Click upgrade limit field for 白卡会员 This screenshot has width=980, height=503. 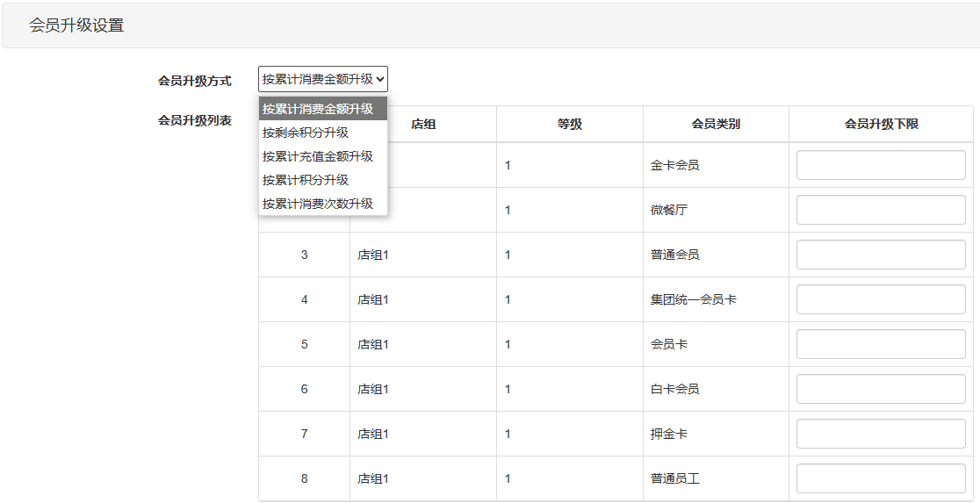(881, 389)
